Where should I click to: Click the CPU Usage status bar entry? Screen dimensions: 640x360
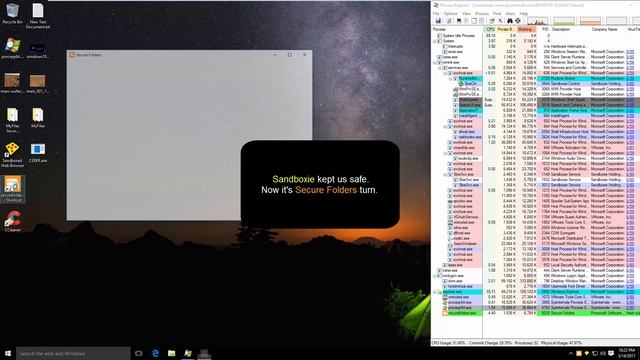449,343
